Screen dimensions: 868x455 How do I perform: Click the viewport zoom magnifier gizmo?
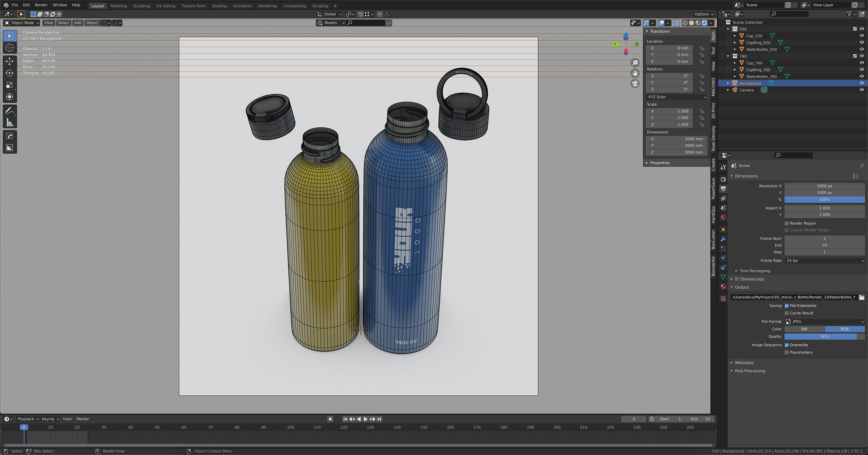(x=635, y=63)
